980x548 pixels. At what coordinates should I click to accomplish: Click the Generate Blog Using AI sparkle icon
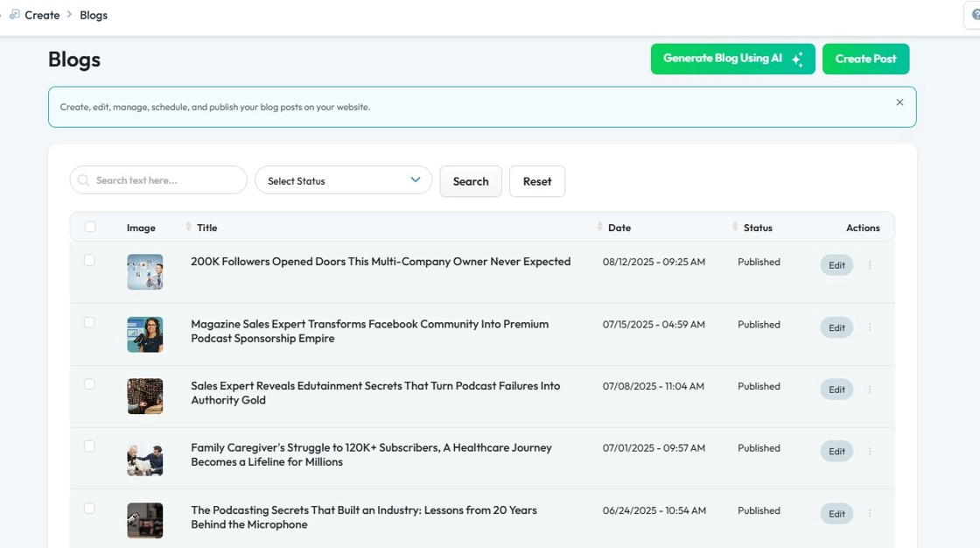pyautogui.click(x=797, y=60)
